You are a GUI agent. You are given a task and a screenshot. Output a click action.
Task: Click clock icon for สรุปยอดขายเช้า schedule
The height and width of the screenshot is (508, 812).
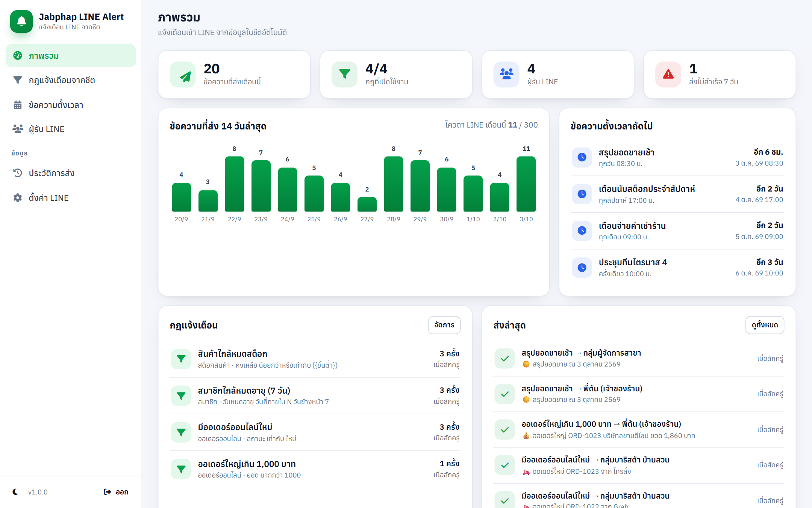coord(582,157)
